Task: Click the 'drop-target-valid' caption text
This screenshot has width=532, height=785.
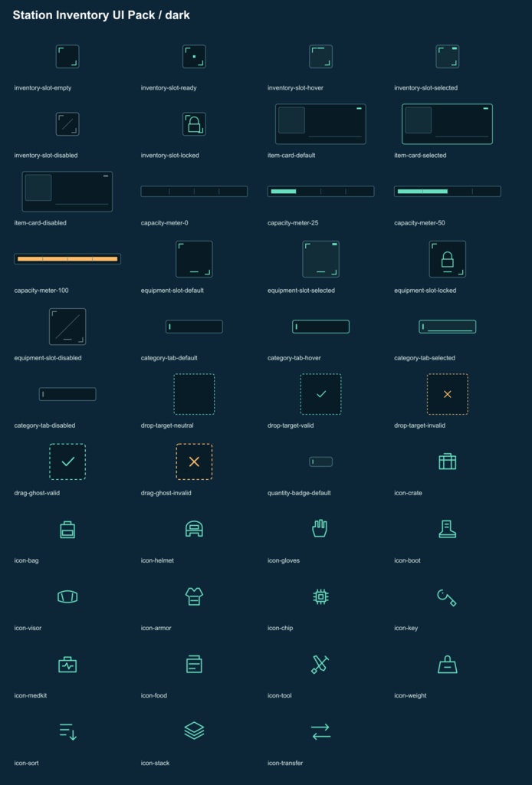Action: pyautogui.click(x=291, y=425)
